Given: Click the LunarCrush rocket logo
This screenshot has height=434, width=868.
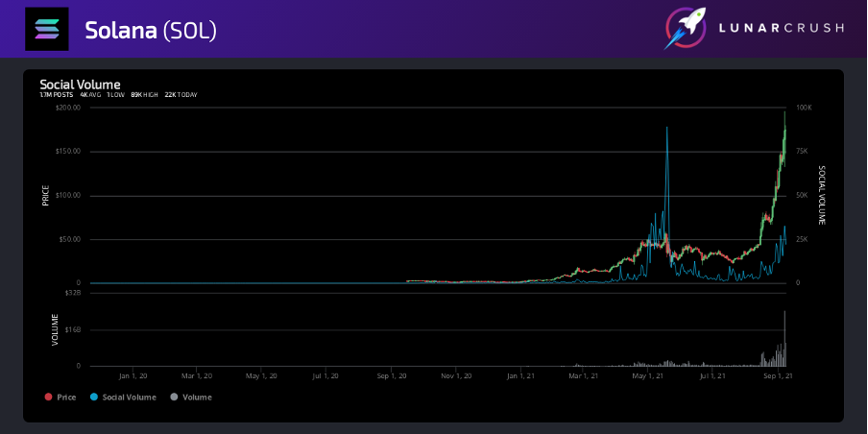Looking at the screenshot, I should (686, 28).
